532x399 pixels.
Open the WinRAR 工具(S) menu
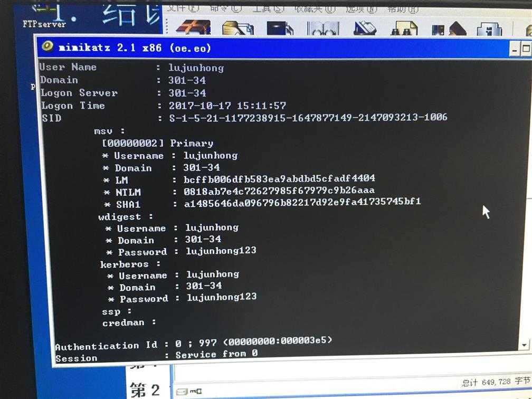268,8
